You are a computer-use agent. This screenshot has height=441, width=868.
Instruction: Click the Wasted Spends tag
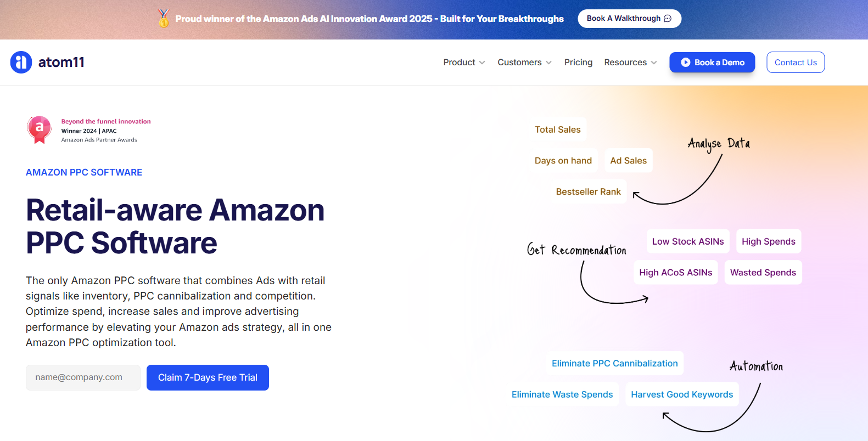click(763, 273)
